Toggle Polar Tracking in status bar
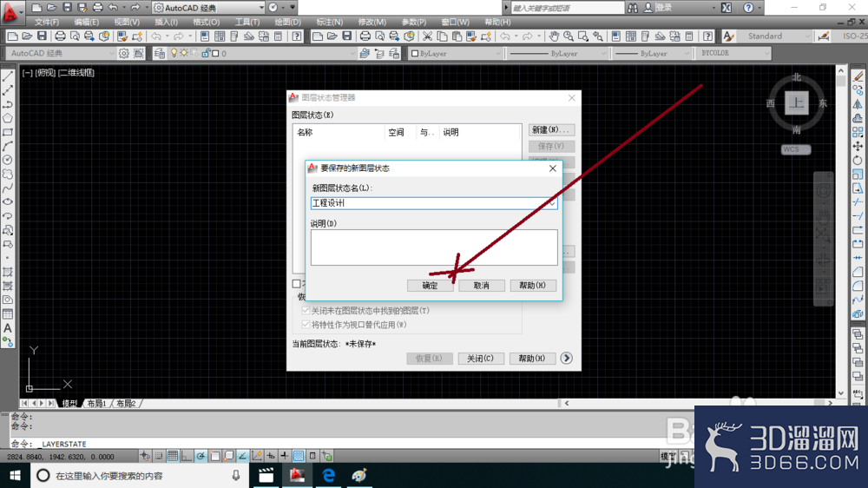Viewport: 868px width, 488px height. click(201, 456)
